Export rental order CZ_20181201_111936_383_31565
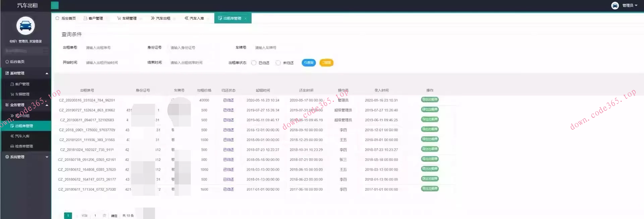Viewport: 644px width, 219px height. (x=430, y=139)
